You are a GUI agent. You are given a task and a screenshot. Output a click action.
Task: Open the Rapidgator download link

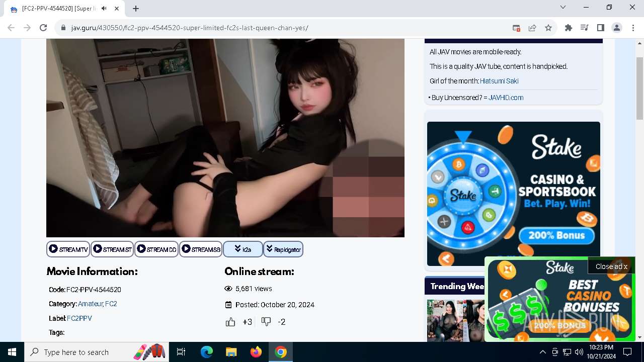point(283,249)
